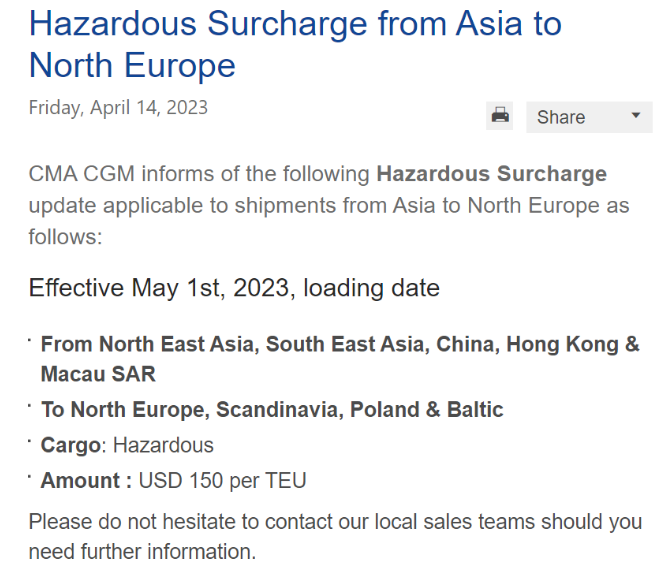Click the From North East Asia bullet line
Screen dimensions: 668x574
[x=339, y=344]
